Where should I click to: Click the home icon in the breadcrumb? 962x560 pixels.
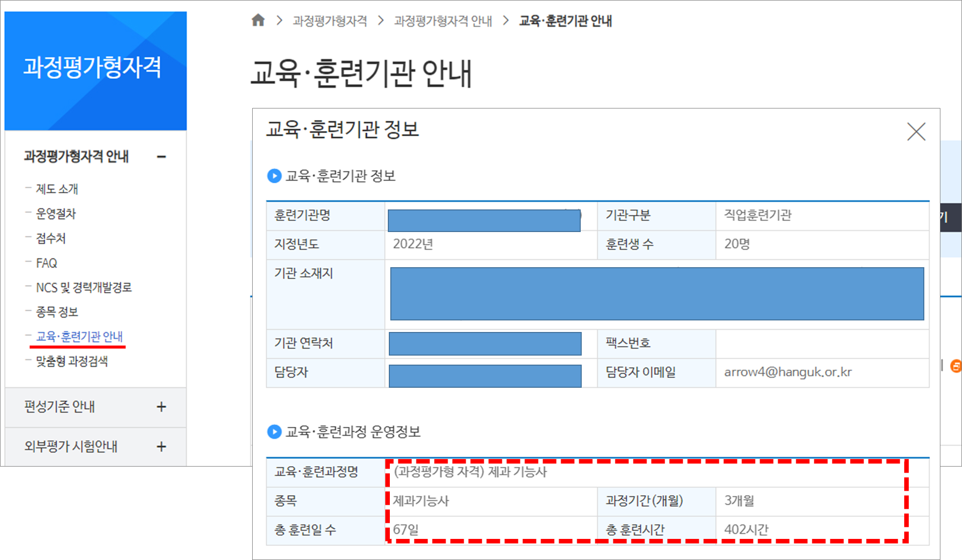[258, 21]
